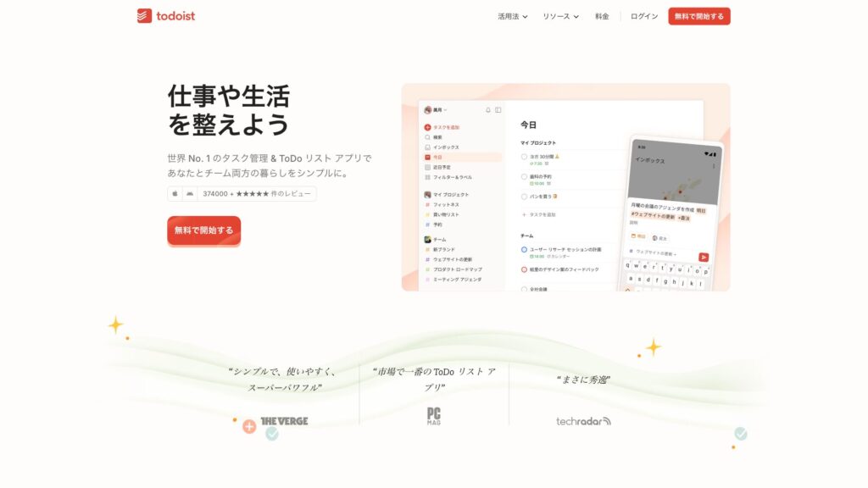This screenshot has width=868, height=488.
Task: Click the red send arrow button on the phone
Action: (704, 258)
